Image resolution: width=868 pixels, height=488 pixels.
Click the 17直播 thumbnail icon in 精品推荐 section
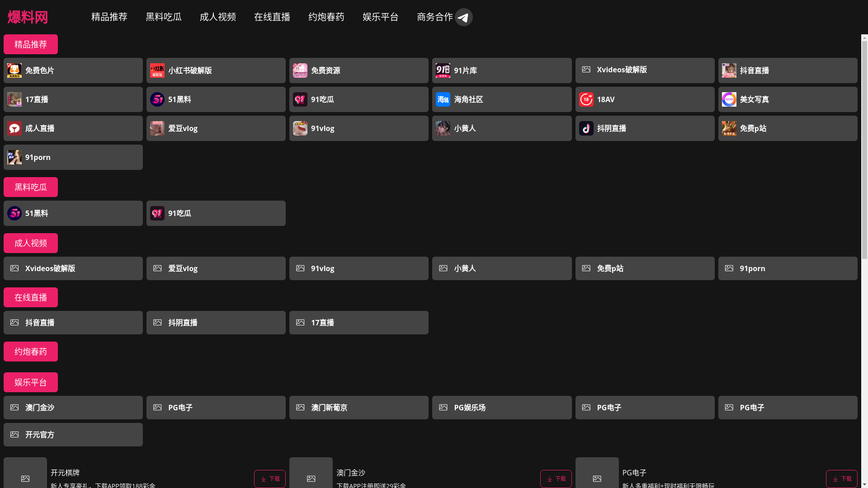14,99
